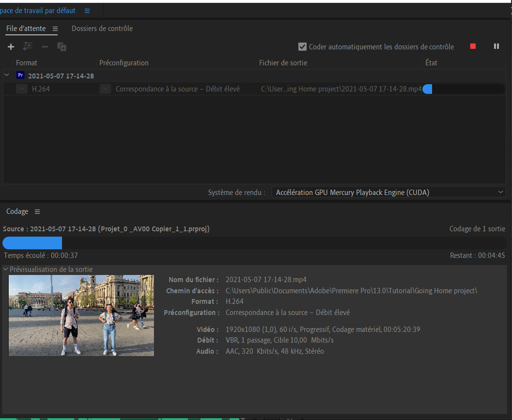Stop the encoding queue
512x420 pixels.
pyautogui.click(x=473, y=46)
